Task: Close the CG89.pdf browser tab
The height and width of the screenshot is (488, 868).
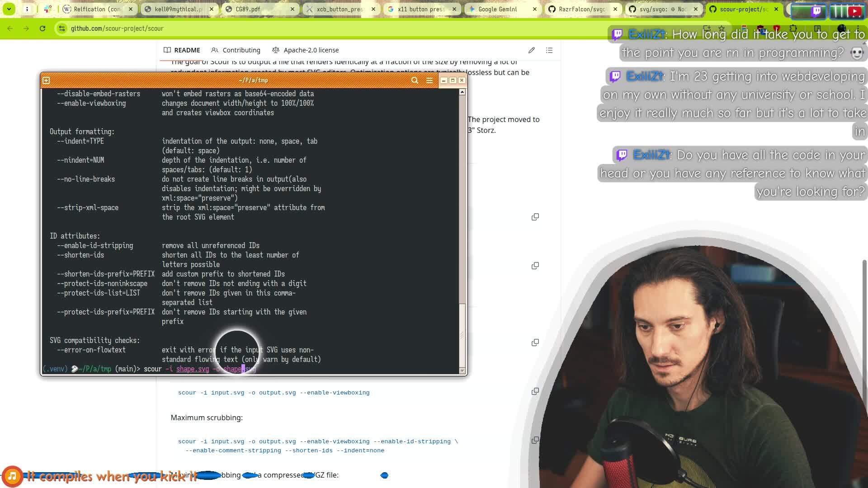Action: (292, 9)
